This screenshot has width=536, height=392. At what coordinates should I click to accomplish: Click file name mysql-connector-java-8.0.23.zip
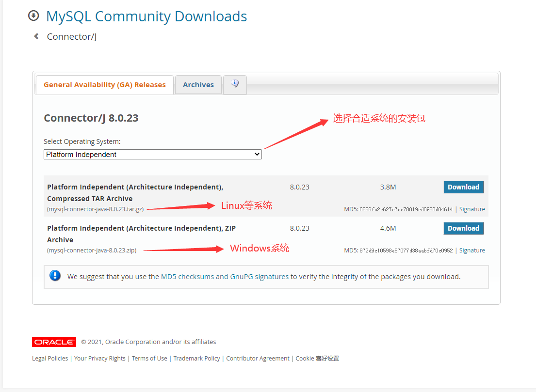tap(92, 251)
